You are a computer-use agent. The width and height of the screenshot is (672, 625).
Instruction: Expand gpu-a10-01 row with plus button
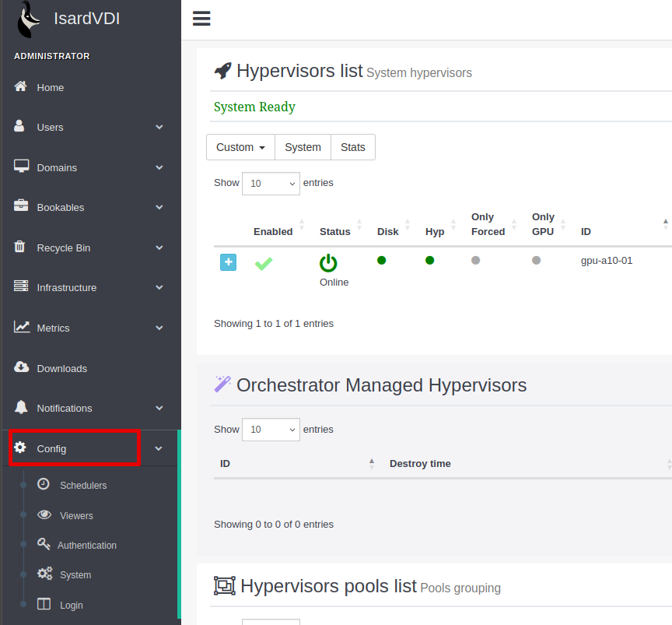228,262
